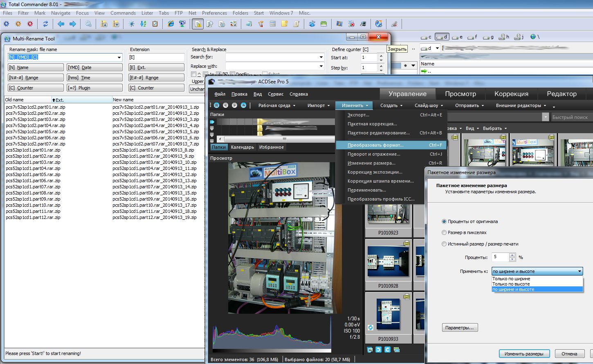Click the ACDSee back round arrow icon
The height and width of the screenshot is (364, 593).
(225, 105)
